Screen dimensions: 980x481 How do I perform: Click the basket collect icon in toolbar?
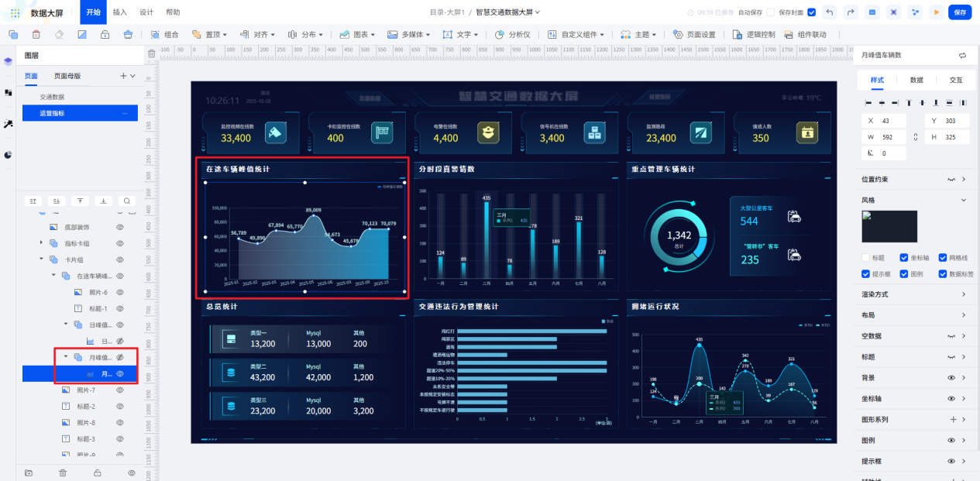pyautogui.click(x=128, y=34)
